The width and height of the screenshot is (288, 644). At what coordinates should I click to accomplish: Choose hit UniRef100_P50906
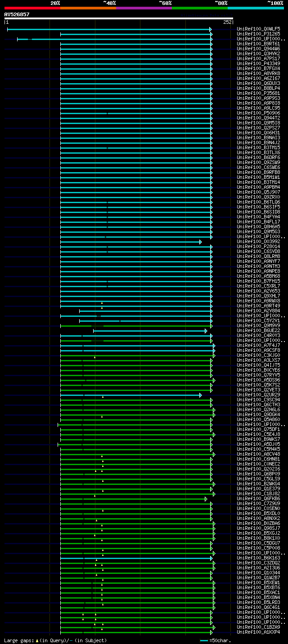[x=258, y=113]
